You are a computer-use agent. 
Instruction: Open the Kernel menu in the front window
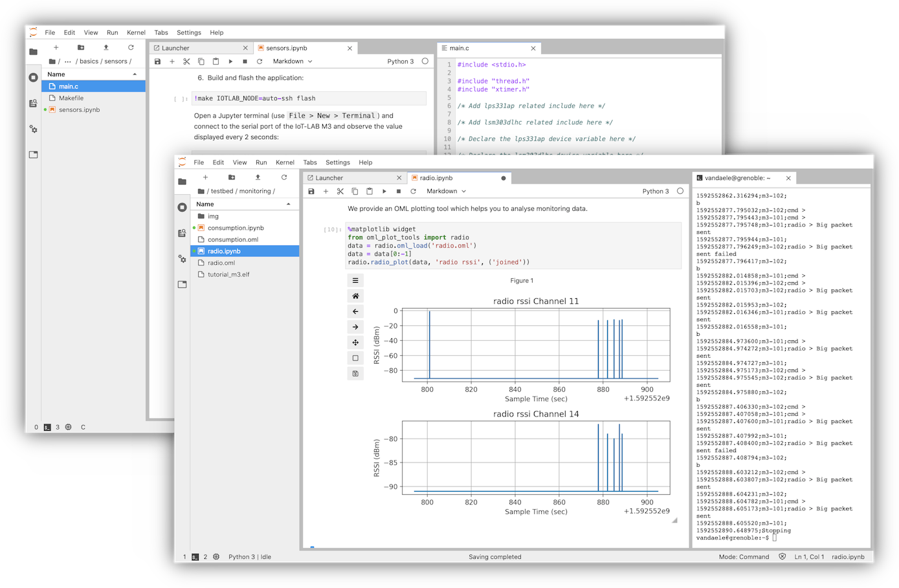(x=285, y=162)
